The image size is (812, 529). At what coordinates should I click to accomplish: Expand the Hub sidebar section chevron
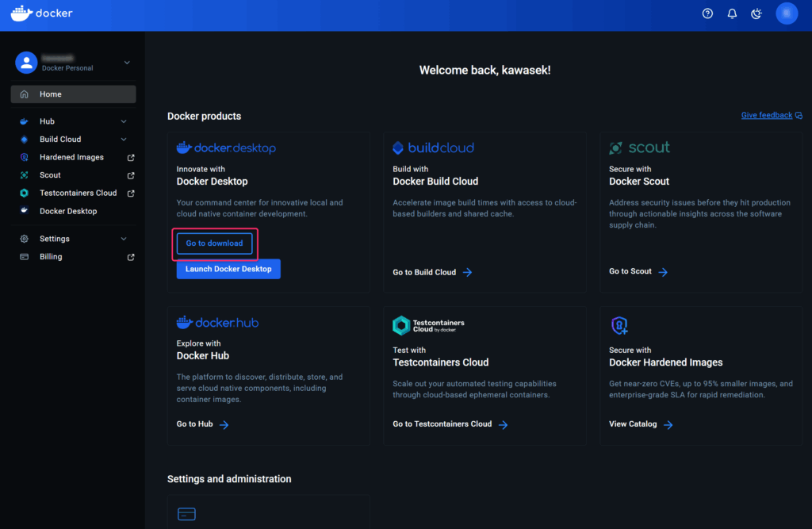click(124, 121)
